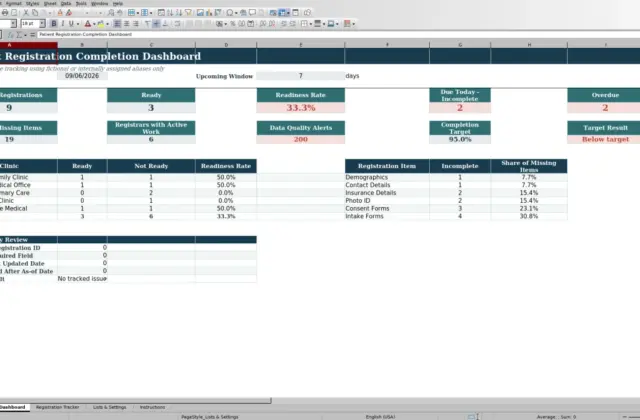Viewport: 640px width, 420px height.
Task: Toggle Freeze Rows and Columns
Action: tap(282, 13)
